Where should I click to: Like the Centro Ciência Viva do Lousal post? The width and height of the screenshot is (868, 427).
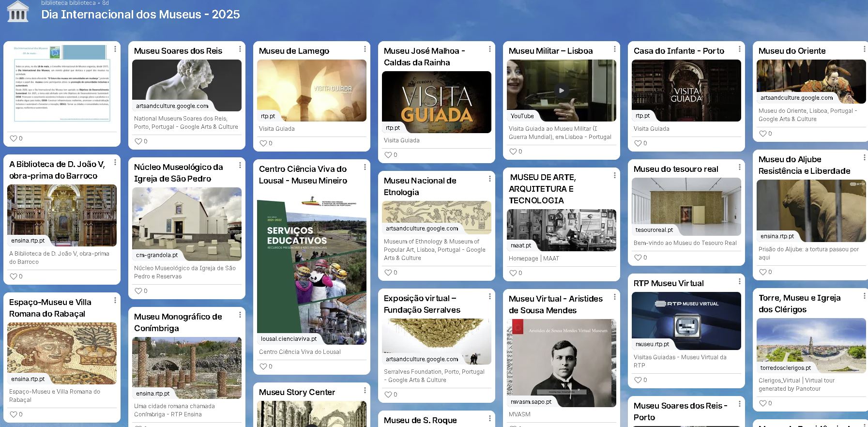coord(263,366)
